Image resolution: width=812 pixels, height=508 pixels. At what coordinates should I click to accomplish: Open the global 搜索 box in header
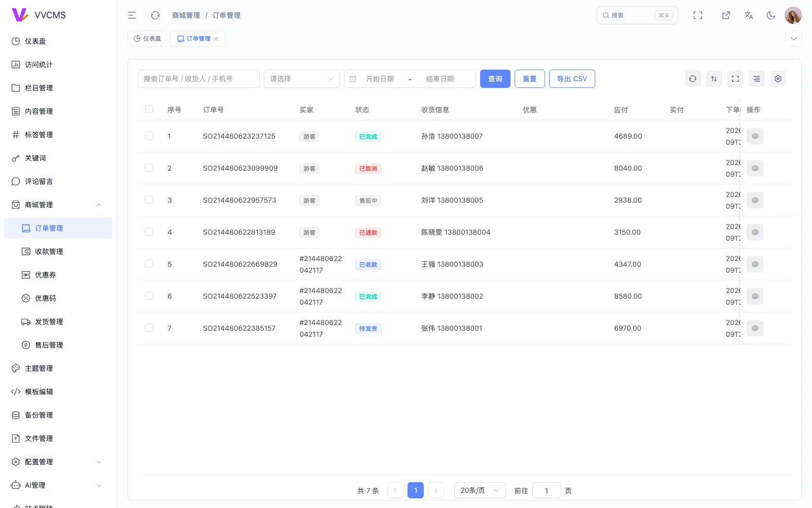[637, 15]
